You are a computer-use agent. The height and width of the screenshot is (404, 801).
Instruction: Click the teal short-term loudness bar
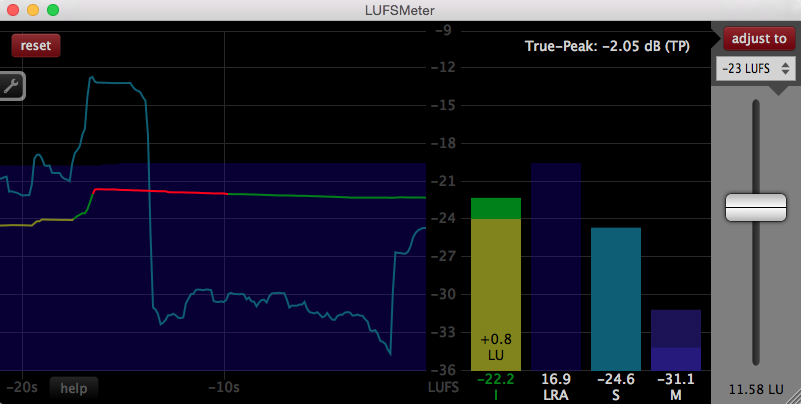616,299
